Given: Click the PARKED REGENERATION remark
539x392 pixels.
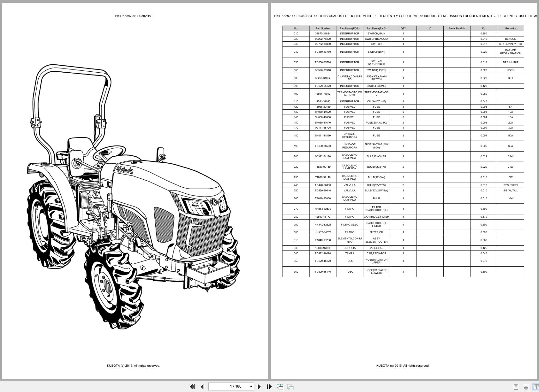Looking at the screenshot, I should click(511, 52).
